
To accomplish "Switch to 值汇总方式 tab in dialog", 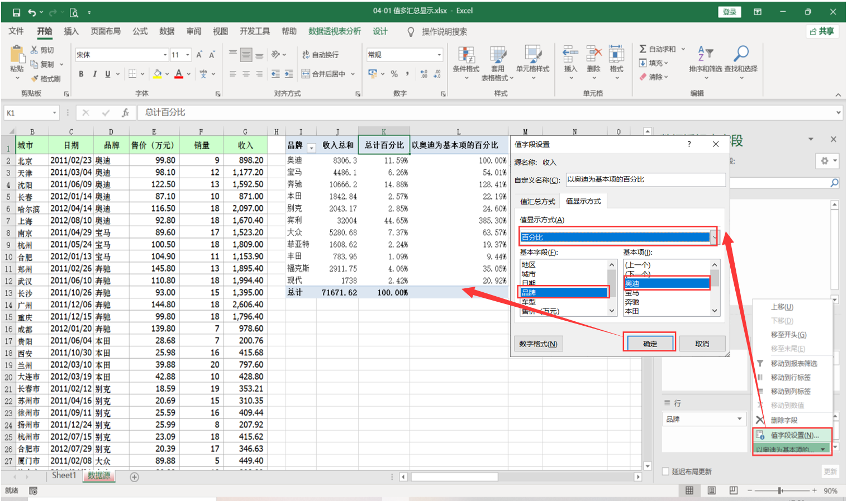I will click(x=537, y=201).
